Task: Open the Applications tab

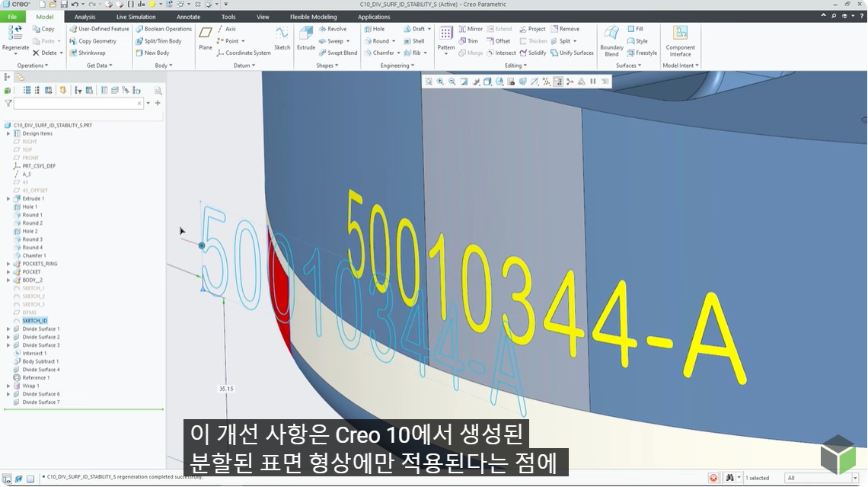Action: tap(374, 17)
